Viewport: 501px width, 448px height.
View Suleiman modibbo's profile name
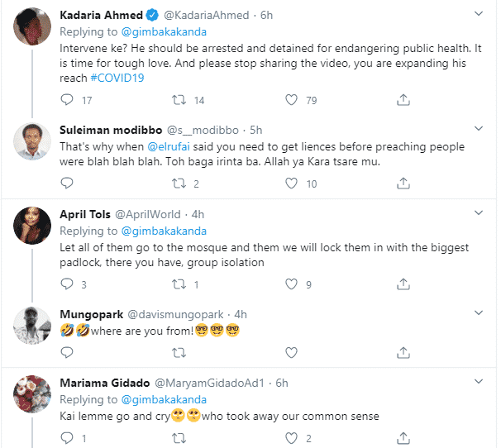point(111,130)
